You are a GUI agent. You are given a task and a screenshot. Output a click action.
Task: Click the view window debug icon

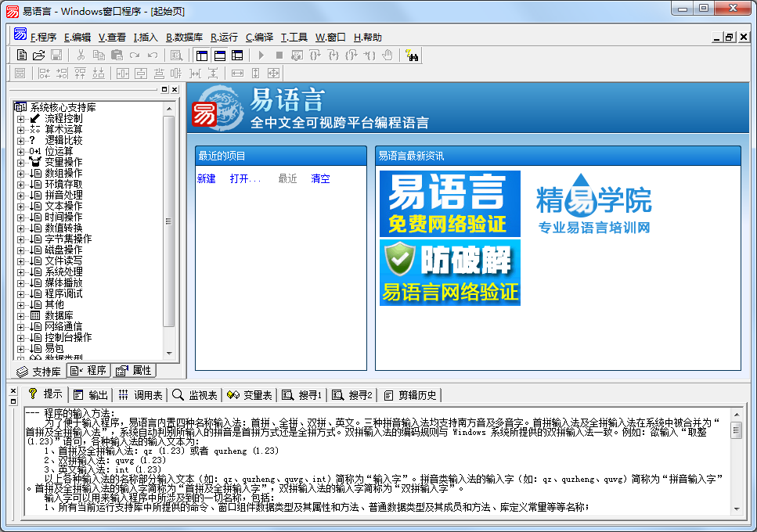pyautogui.click(x=297, y=56)
